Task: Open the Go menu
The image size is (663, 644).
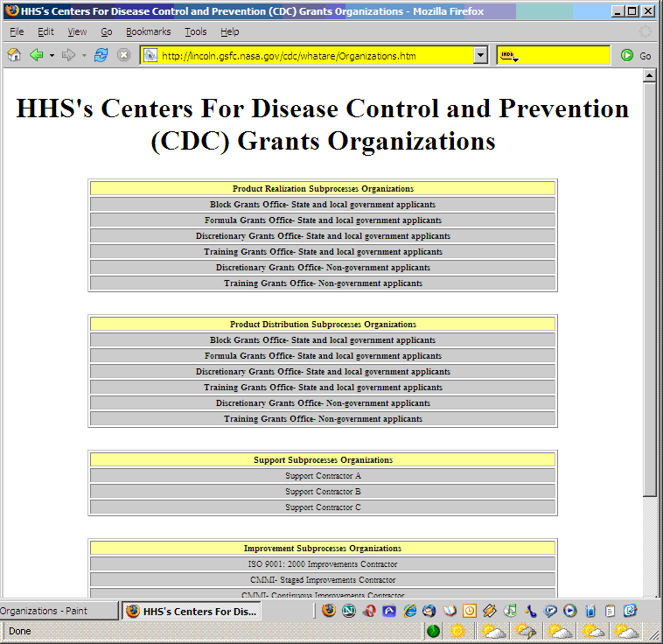Action: (107, 31)
